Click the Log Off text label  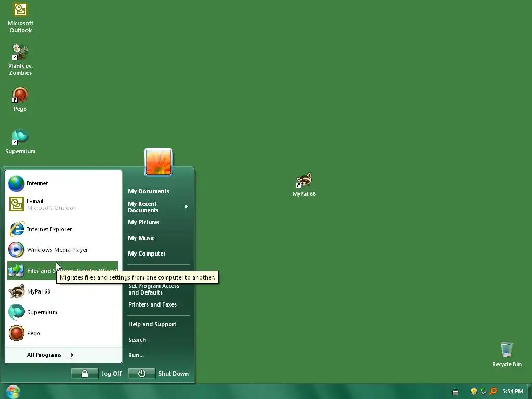point(111,374)
